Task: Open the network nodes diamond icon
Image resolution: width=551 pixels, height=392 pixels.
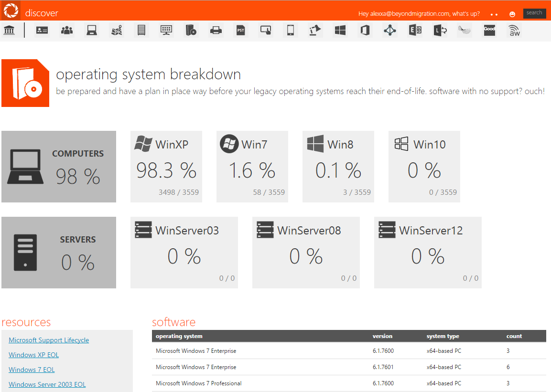Action: 390,30
